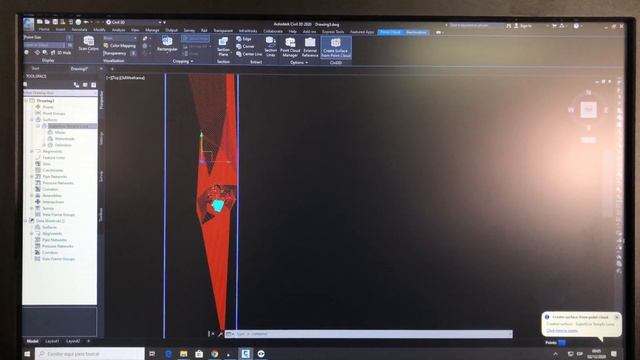Select the Edge extract tool
The height and width of the screenshot is (360, 640).
[244, 39]
